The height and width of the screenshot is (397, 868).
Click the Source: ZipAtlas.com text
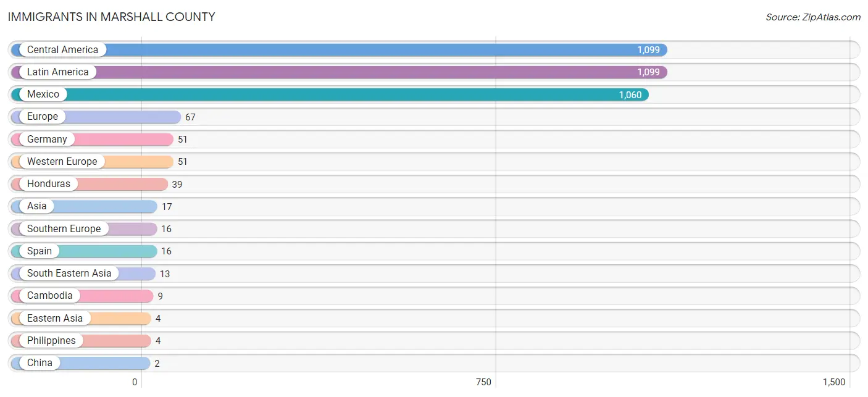[x=813, y=17]
